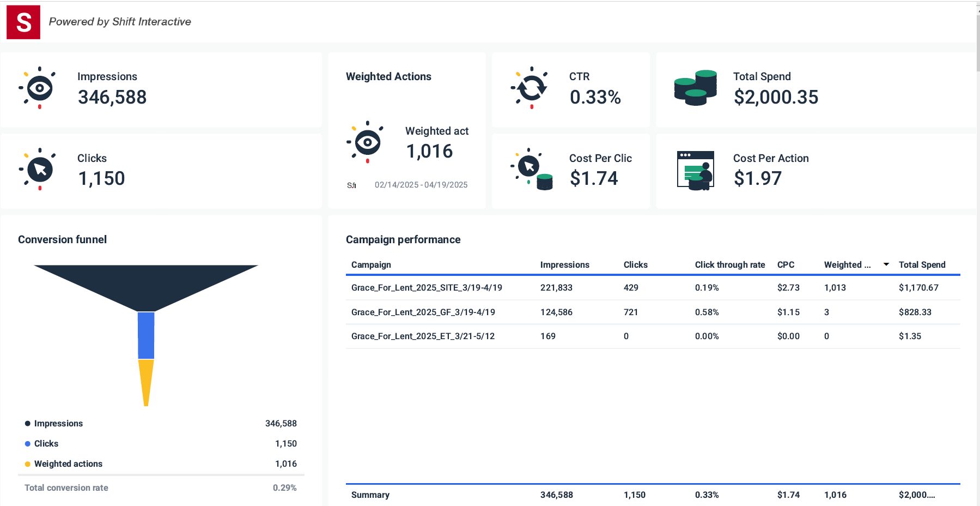
Task: Click the Cost Per Click icon
Action: (531, 169)
